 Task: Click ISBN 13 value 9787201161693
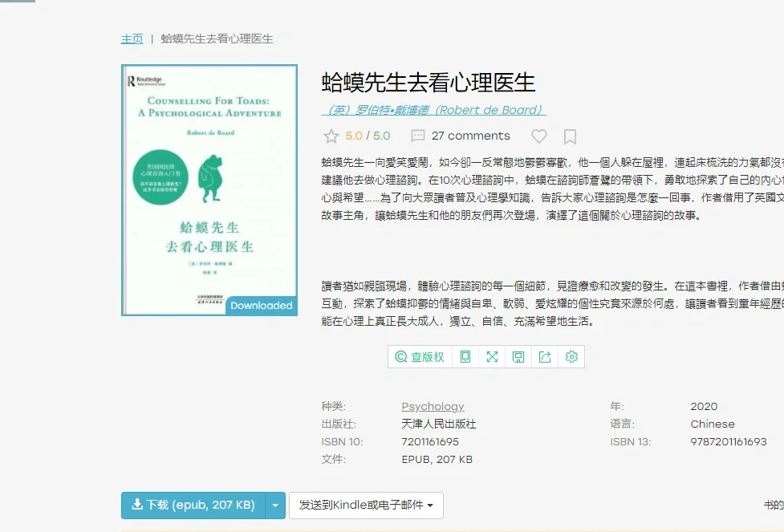click(x=729, y=441)
